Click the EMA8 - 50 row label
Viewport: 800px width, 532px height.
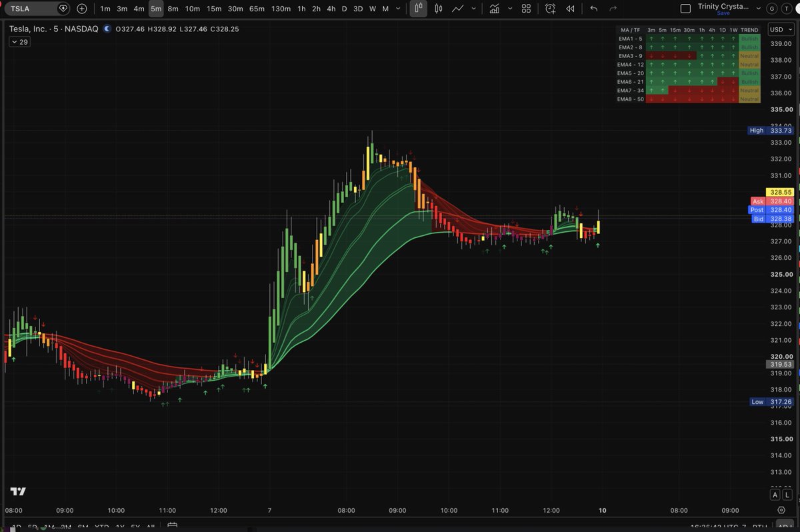coord(631,99)
